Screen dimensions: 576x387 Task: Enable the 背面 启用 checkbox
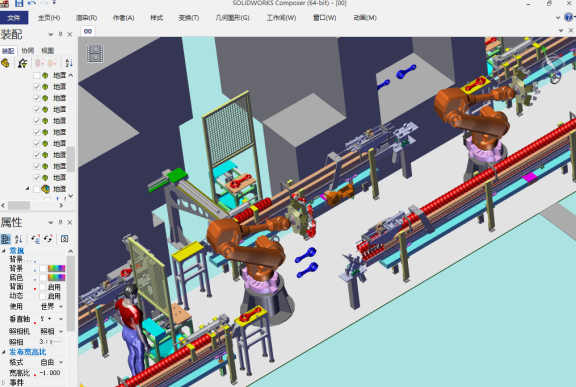[x=43, y=287]
